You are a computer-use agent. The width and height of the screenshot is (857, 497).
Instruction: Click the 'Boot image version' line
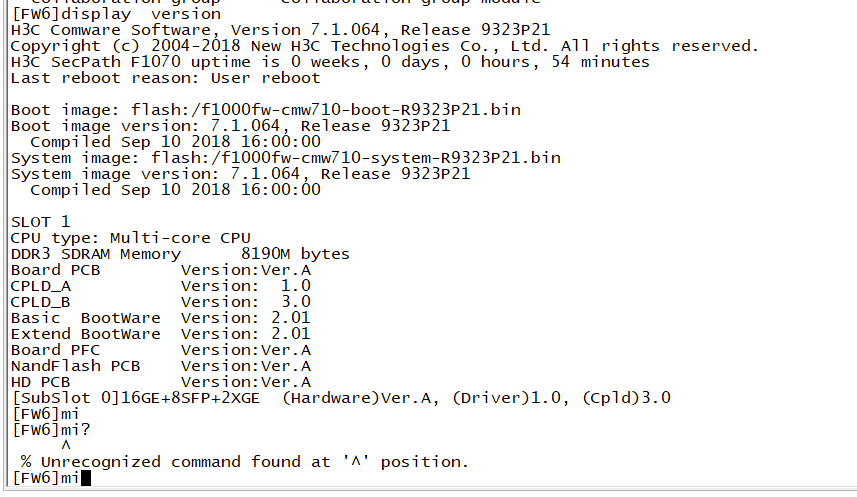click(x=230, y=126)
